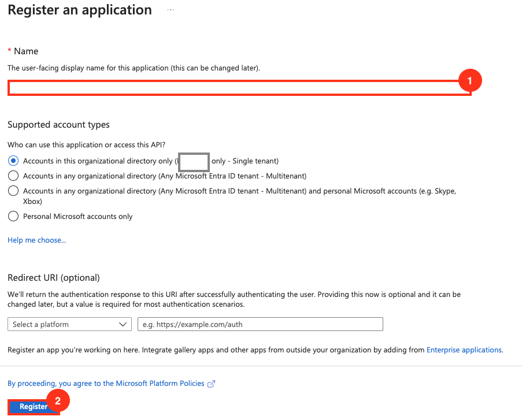Select Accounts in this organizational directory only
The image size is (522, 420).
(x=13, y=161)
